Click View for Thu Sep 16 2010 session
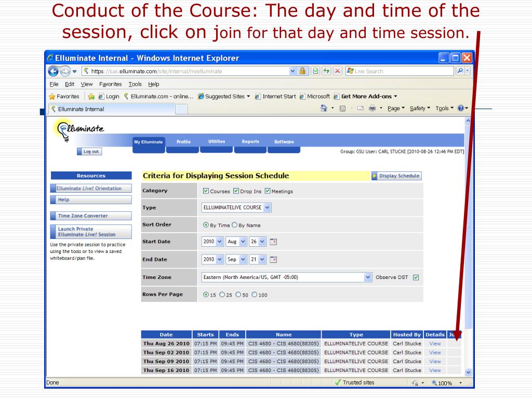The height and width of the screenshot is (399, 532). (x=435, y=370)
